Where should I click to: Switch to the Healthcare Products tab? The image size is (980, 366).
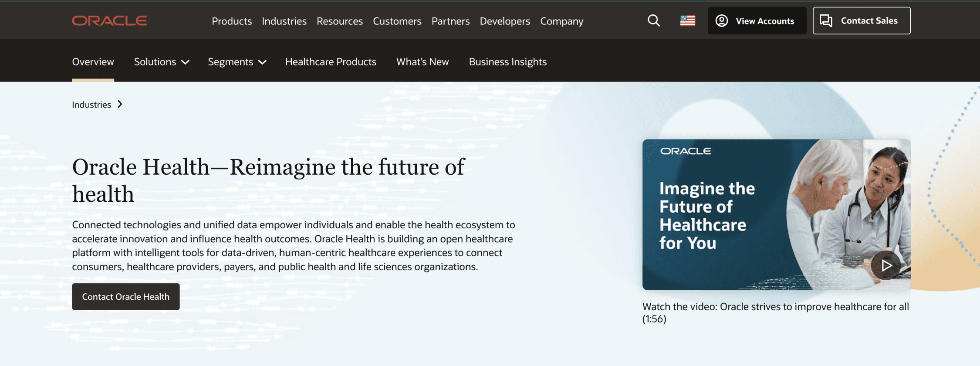[x=331, y=62]
